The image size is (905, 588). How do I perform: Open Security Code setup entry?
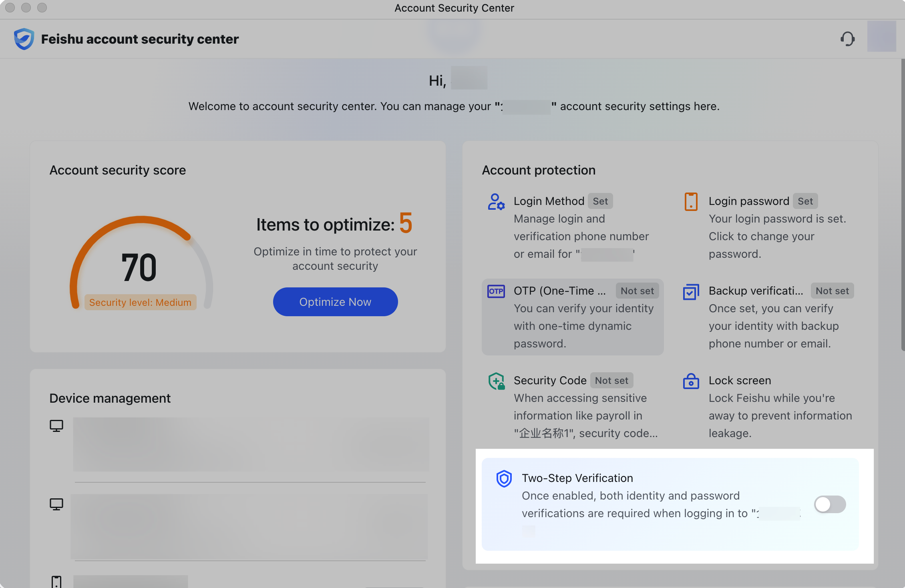550,381
